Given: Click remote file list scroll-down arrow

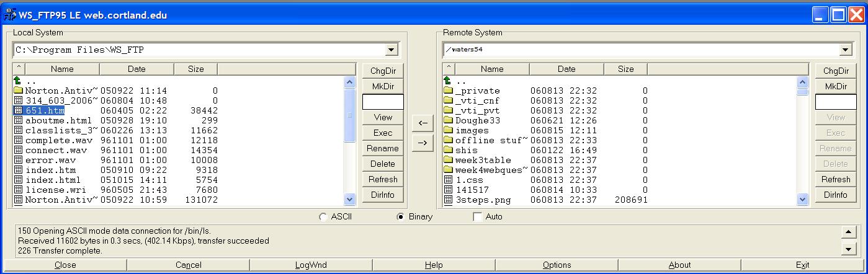Looking at the screenshot, I should click(803, 200).
